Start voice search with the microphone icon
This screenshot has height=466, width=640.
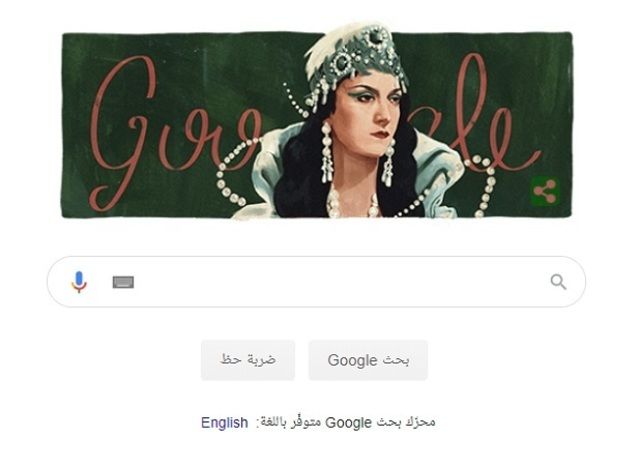(79, 282)
